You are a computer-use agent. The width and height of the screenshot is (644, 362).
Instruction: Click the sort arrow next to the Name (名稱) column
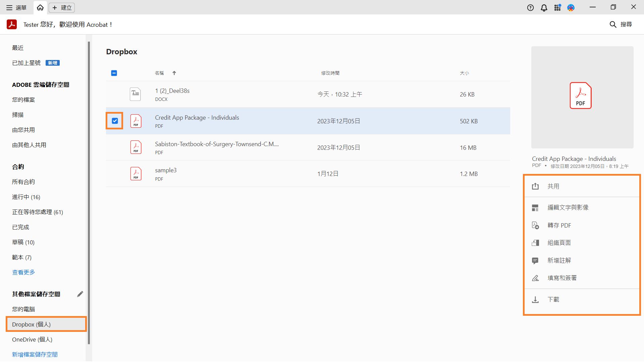click(174, 73)
